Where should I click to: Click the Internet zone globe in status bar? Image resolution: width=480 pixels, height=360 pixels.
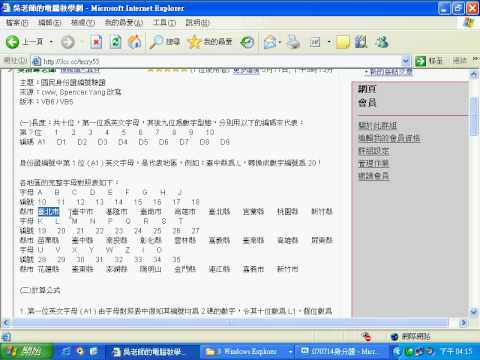(395, 337)
